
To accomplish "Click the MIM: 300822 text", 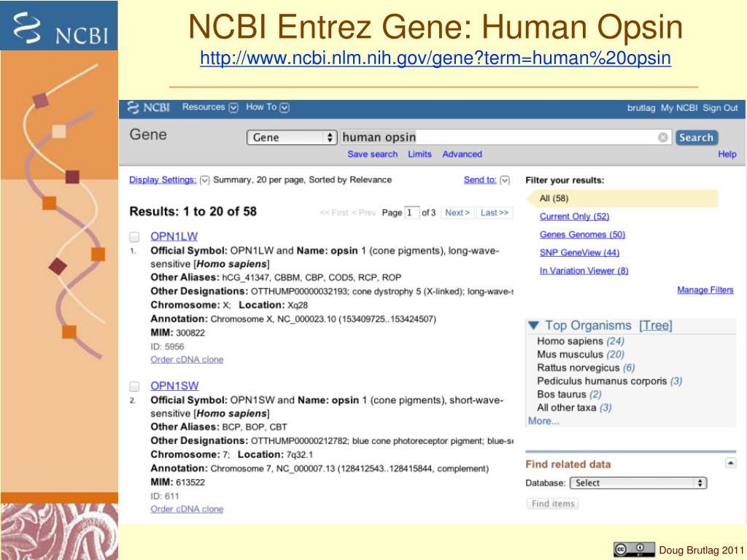I will [x=178, y=332].
